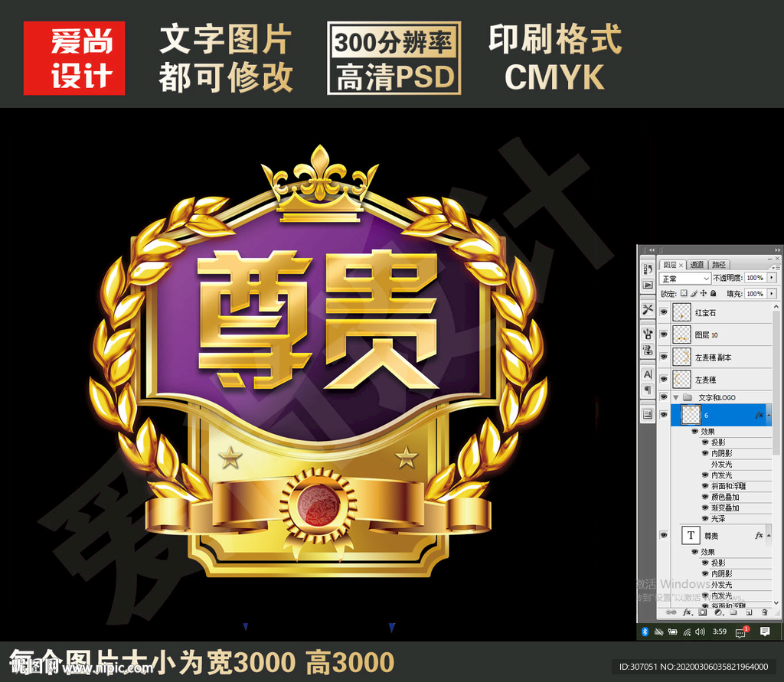The width and height of the screenshot is (784, 682).
Task: Enable the 外发光 effect under layer 6
Action: [704, 465]
